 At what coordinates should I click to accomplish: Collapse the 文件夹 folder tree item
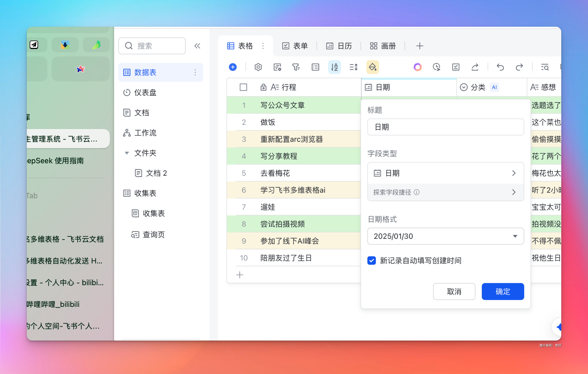[x=127, y=153]
